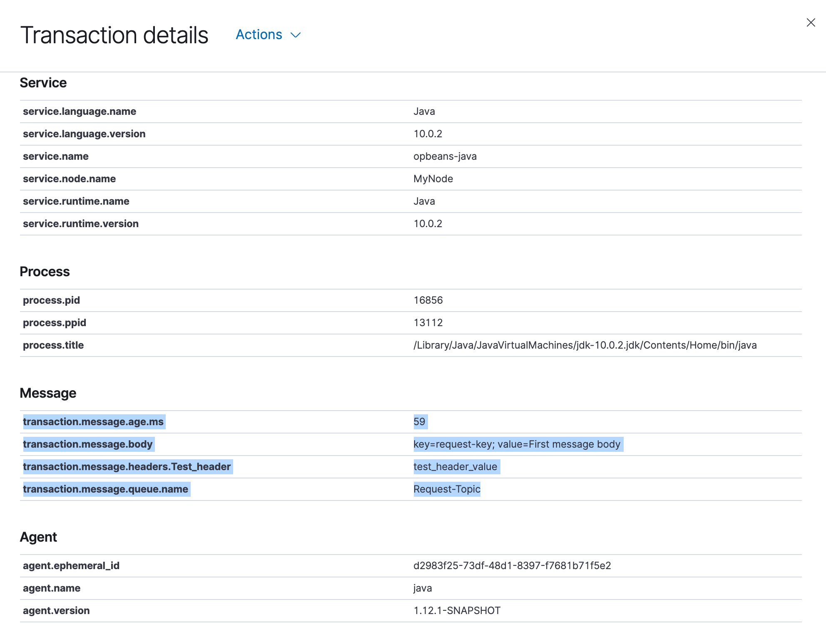Open the Actions dropdown menu

pyautogui.click(x=268, y=35)
